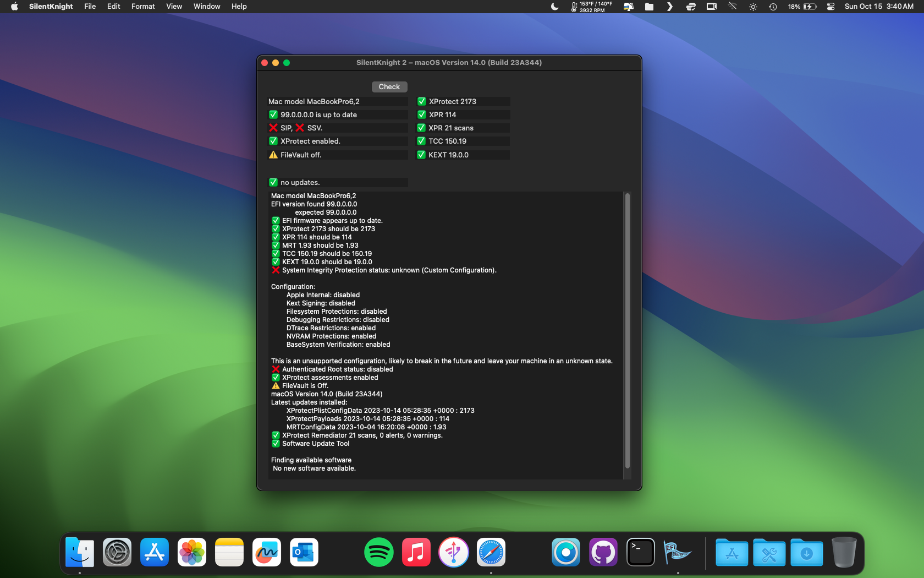Open the File menu

coord(90,7)
